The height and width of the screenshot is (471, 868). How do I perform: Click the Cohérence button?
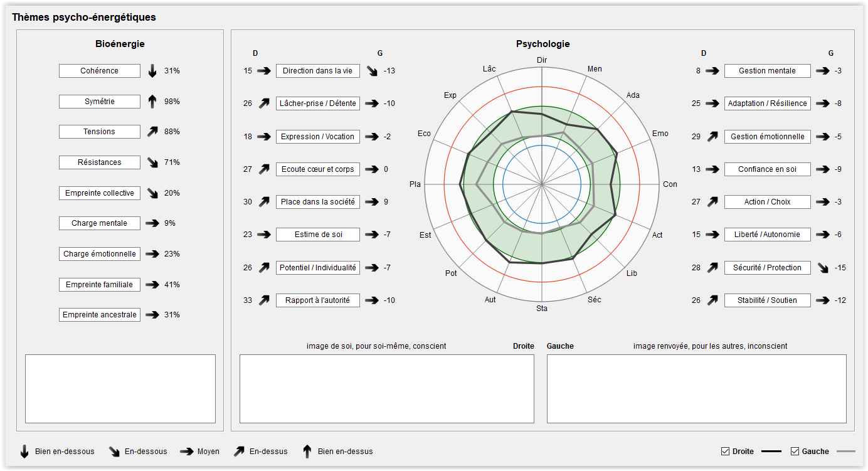(100, 71)
